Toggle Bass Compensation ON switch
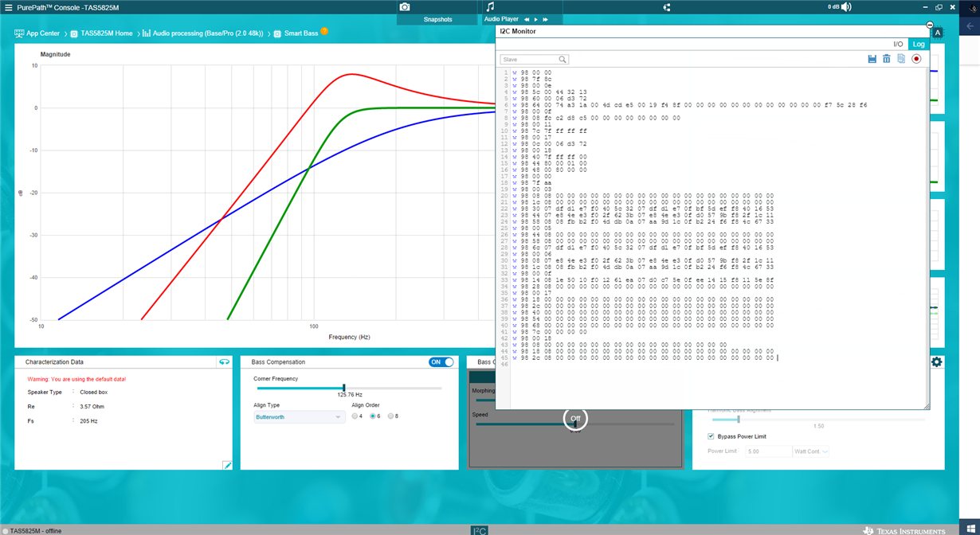Screen dimensions: 980x535 pyautogui.click(x=441, y=362)
